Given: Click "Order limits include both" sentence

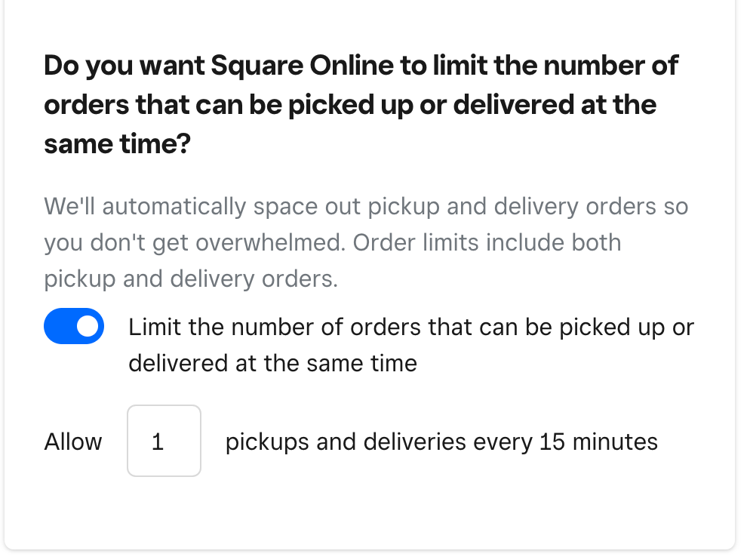Looking at the screenshot, I should 487,243.
